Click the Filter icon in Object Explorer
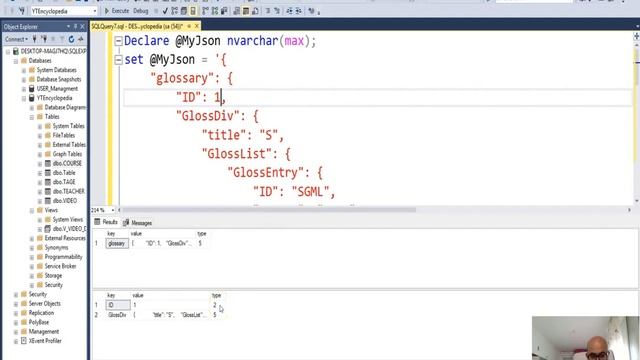 coord(62,39)
